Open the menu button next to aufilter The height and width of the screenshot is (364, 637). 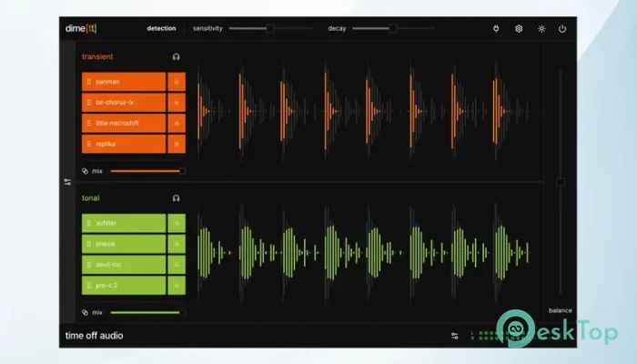click(177, 223)
